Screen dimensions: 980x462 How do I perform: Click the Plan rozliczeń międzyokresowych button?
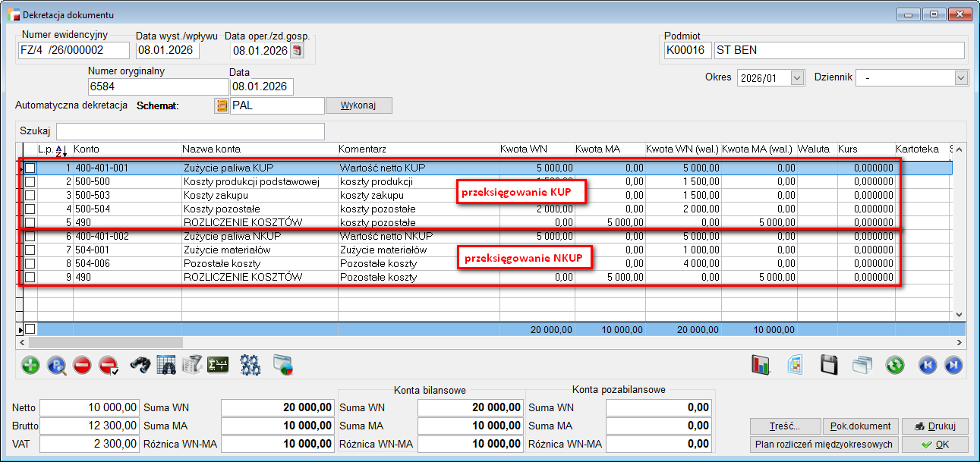823,445
